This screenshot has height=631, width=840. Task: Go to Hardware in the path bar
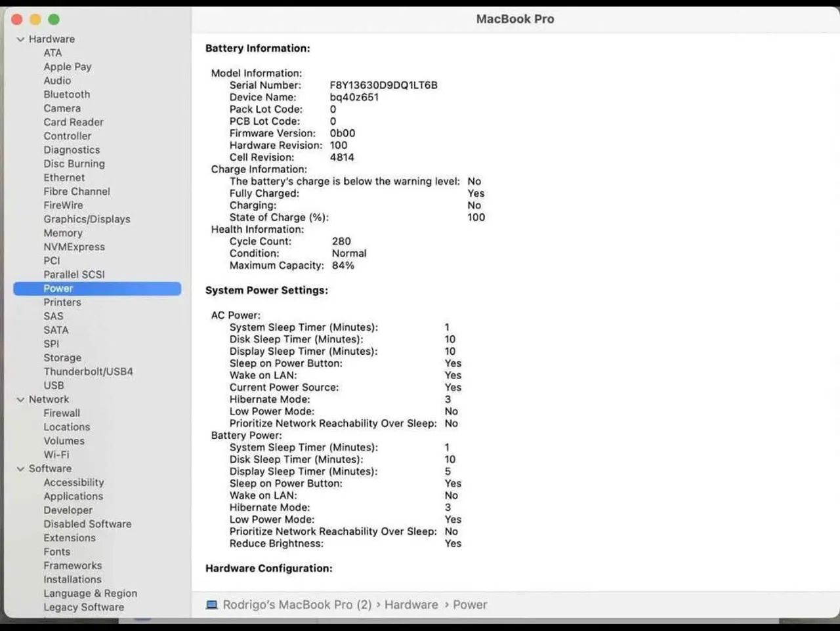tap(411, 605)
